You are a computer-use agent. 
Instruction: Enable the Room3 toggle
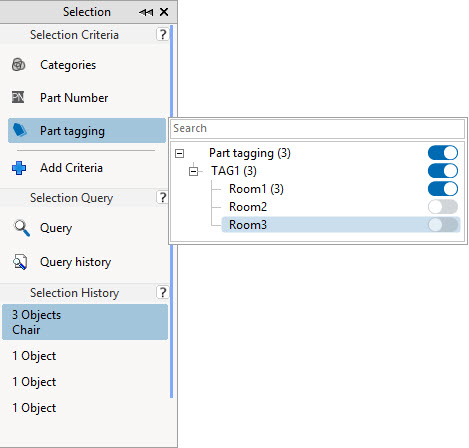point(443,225)
